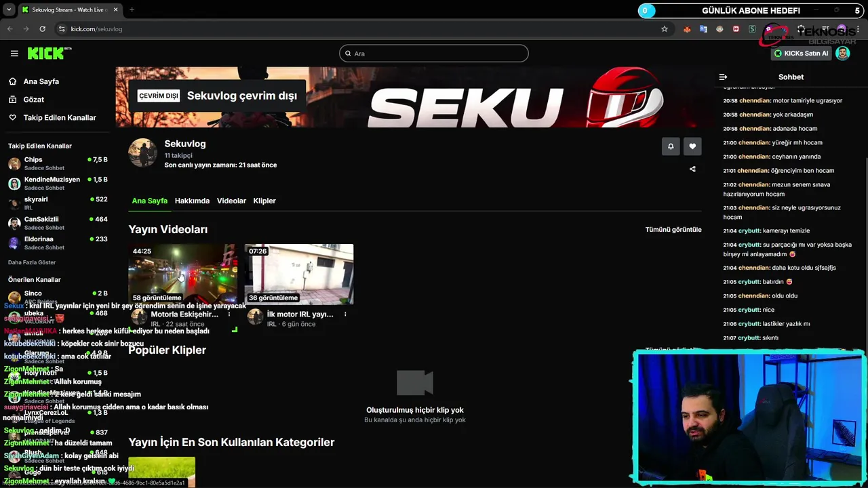Image resolution: width=868 pixels, height=488 pixels.
Task: Click the Sekuvlog channel name heading
Action: coord(185,144)
